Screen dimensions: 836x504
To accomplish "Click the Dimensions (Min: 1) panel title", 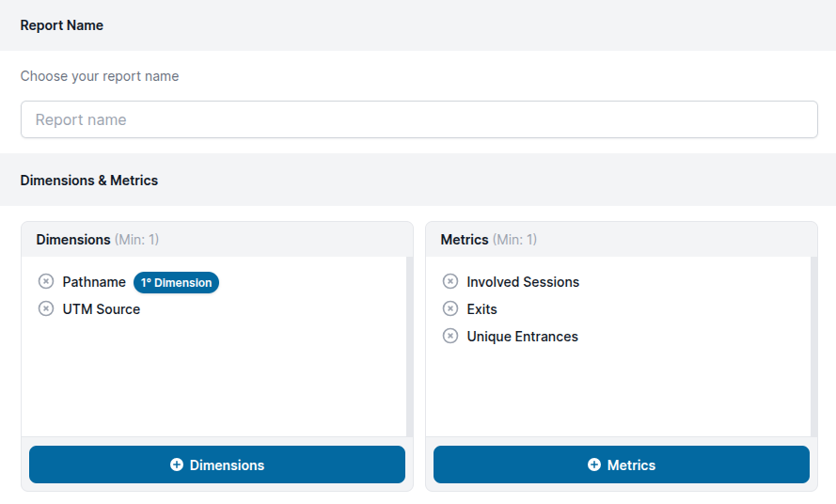I will [x=98, y=240].
